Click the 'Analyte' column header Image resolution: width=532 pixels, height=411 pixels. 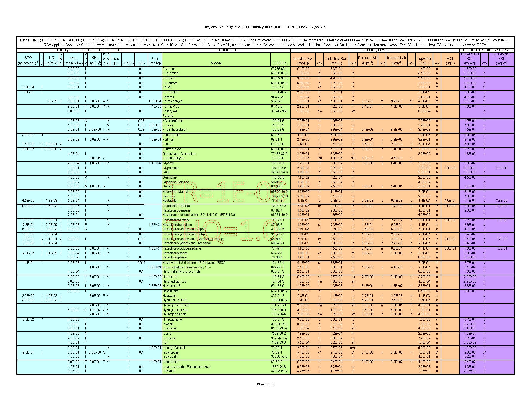tap(216, 63)
